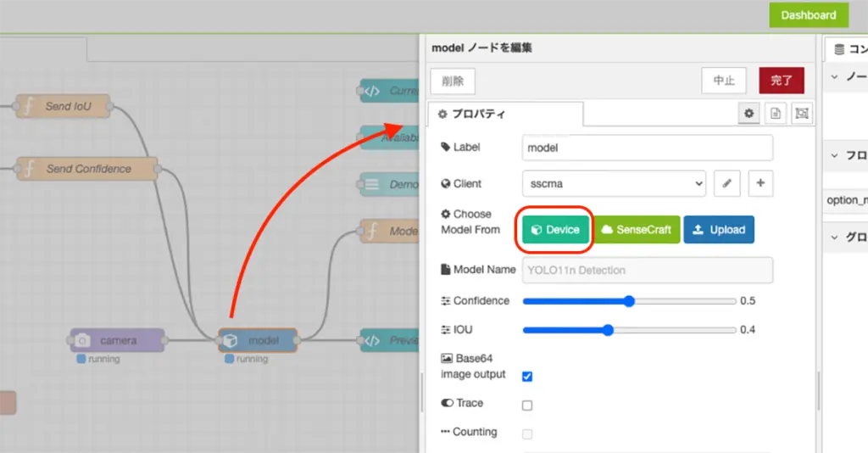Click the Upload model button
The image size is (868, 453).
719,230
